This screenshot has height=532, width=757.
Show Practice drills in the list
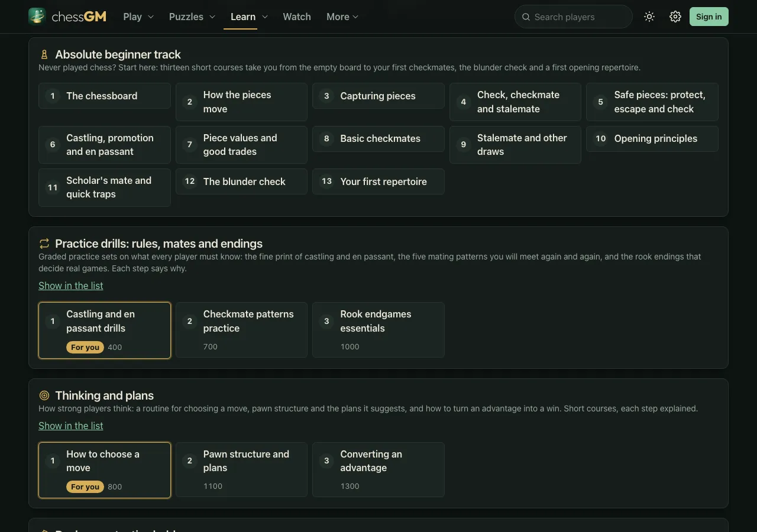pyautogui.click(x=71, y=286)
